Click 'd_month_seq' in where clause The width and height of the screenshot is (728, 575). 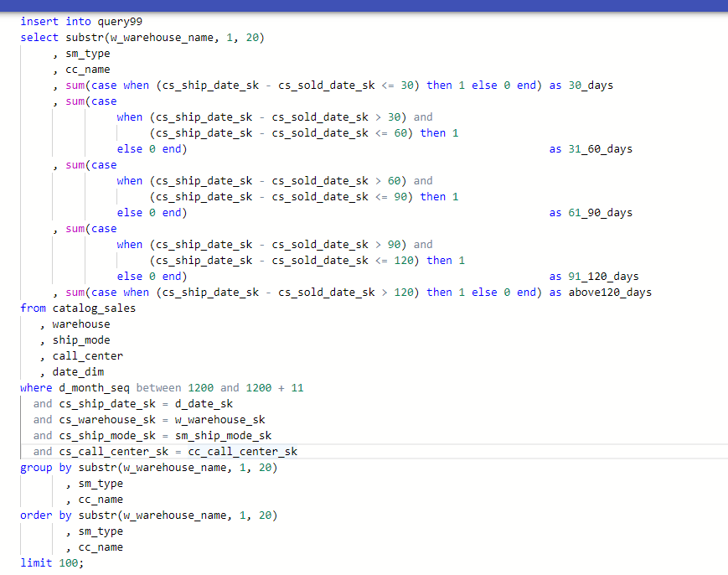tap(95, 388)
